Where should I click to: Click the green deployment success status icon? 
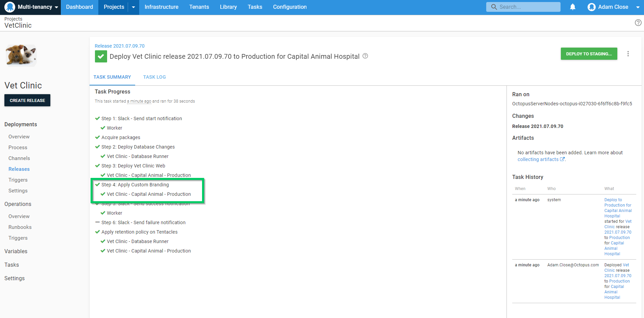(101, 56)
